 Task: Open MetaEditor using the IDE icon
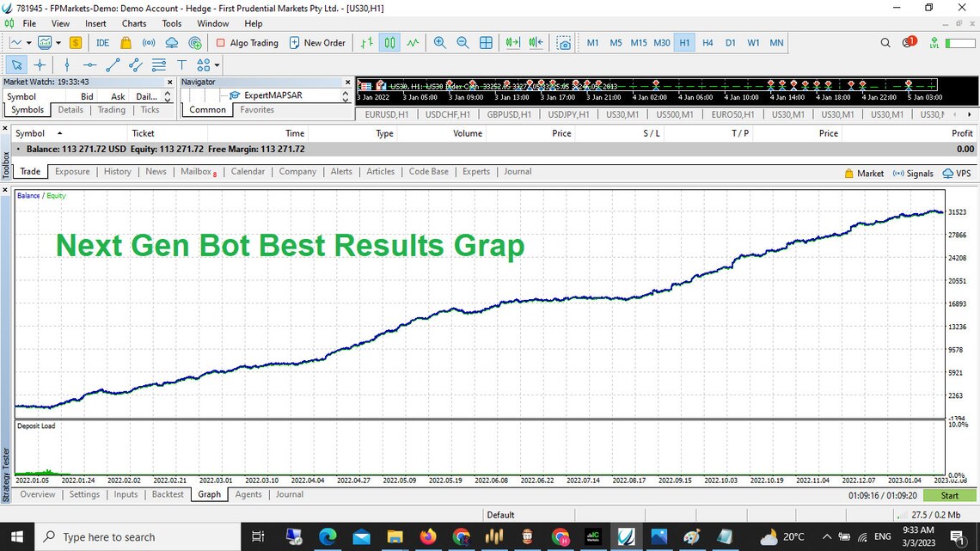pos(102,42)
